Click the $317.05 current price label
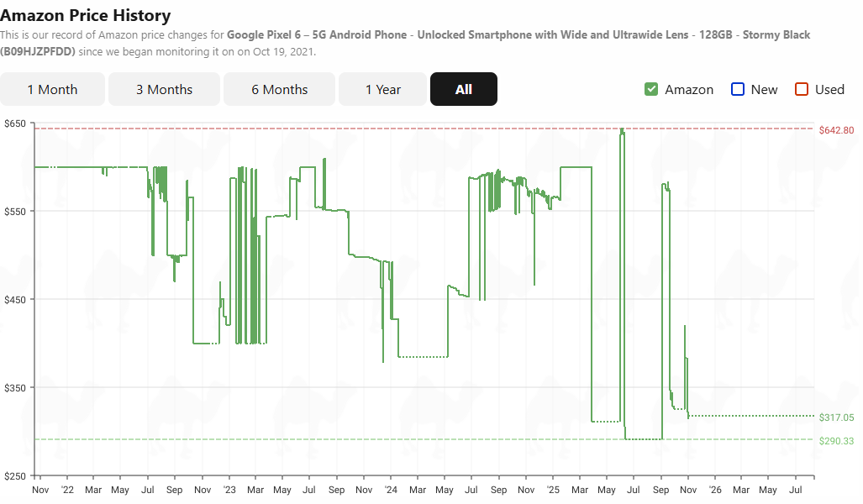 (836, 417)
